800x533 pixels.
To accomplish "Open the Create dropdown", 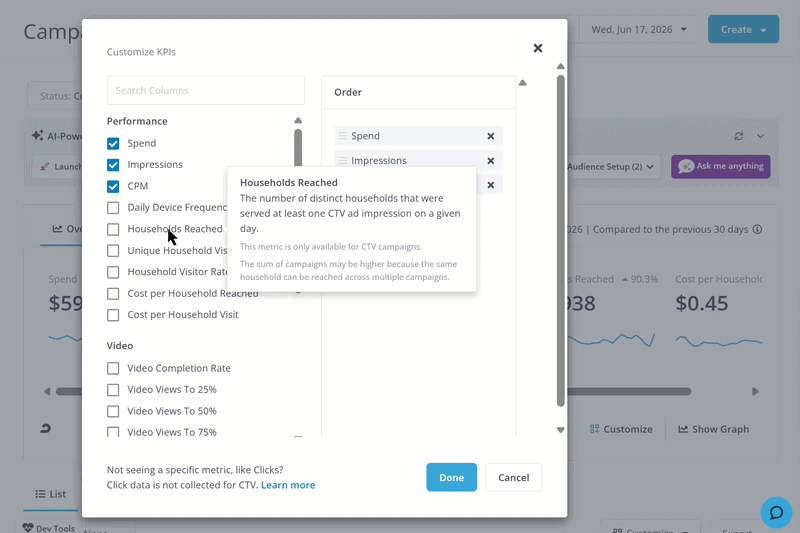I will (x=743, y=30).
